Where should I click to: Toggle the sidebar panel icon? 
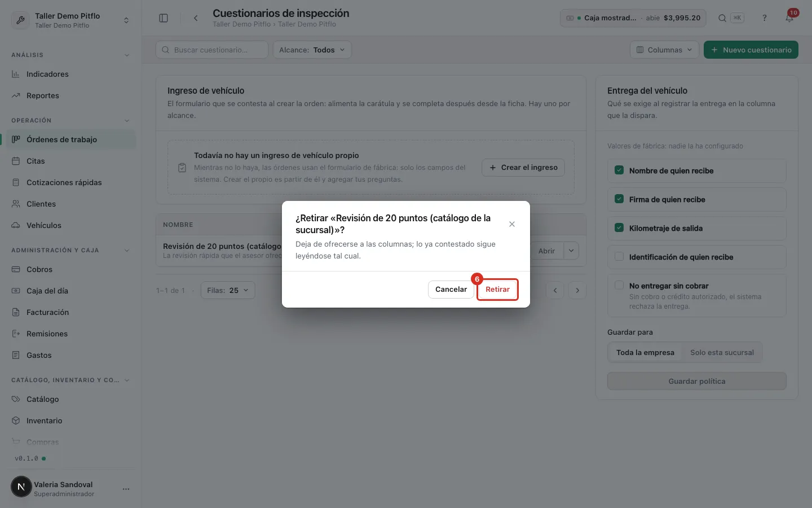pyautogui.click(x=164, y=18)
